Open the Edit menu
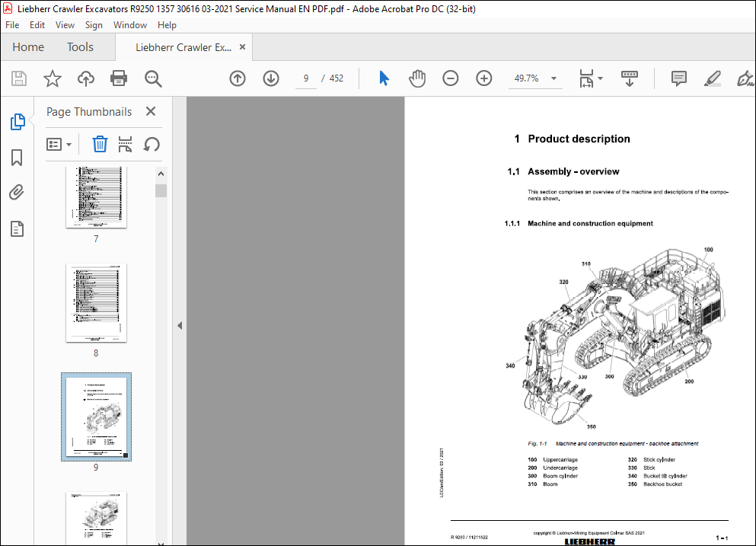The image size is (756, 546). click(x=37, y=25)
